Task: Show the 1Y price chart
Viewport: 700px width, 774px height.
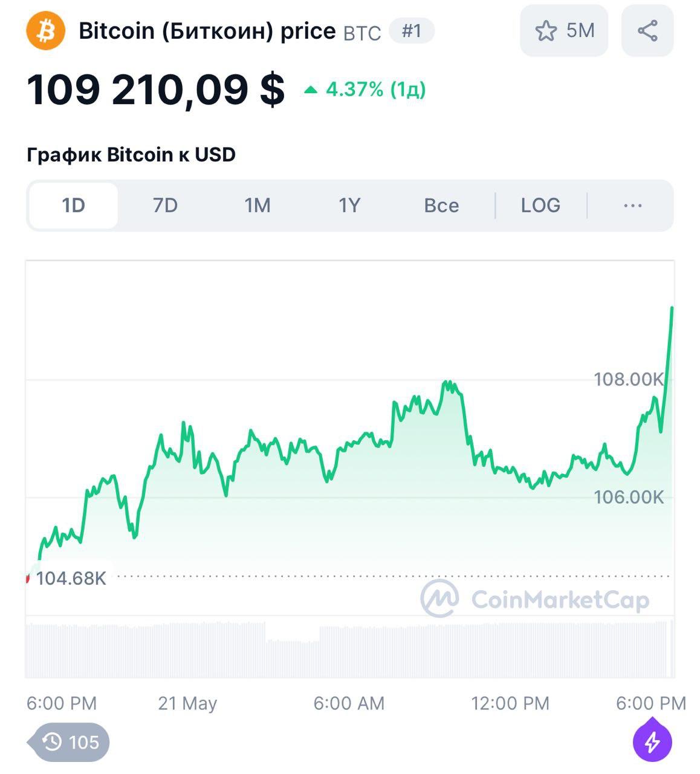Action: [x=349, y=206]
